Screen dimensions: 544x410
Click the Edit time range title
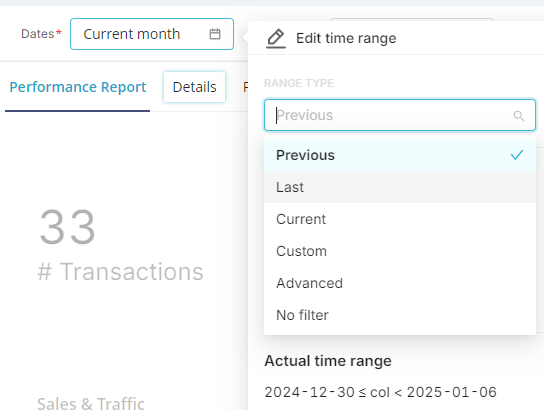346,38
